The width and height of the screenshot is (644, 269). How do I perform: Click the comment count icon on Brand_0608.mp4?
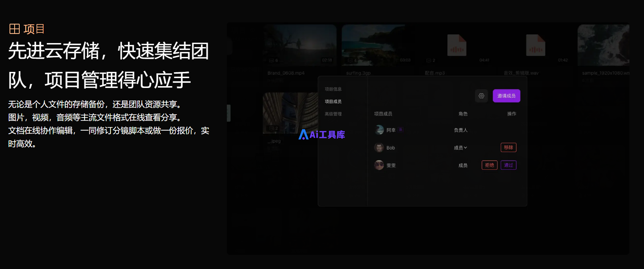point(271,60)
